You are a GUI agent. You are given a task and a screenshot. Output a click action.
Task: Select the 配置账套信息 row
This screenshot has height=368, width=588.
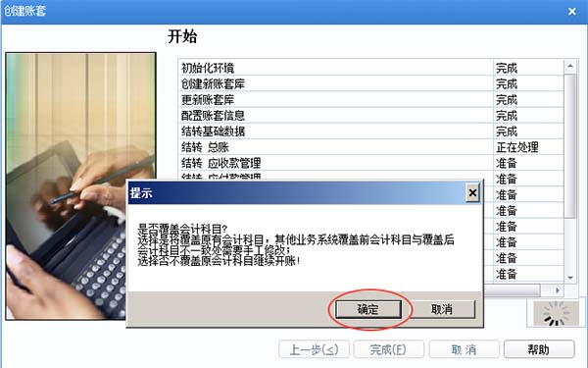coord(370,115)
